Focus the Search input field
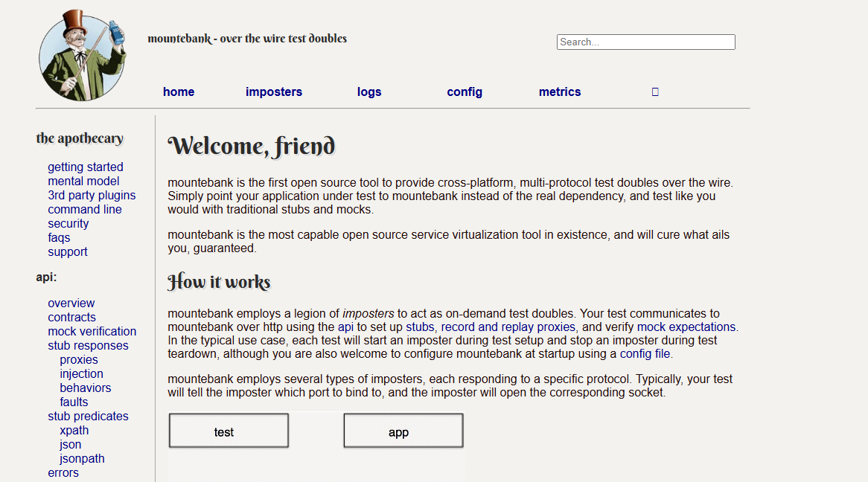 pyautogui.click(x=646, y=42)
